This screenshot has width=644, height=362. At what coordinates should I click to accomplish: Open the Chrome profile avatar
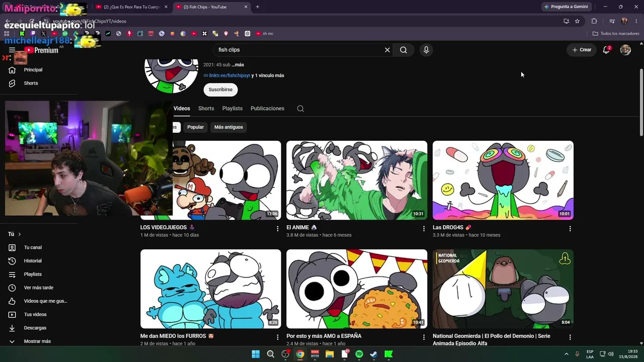(624, 21)
